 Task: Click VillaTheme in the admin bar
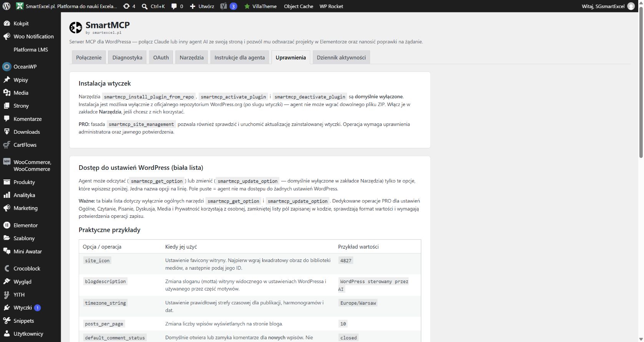[260, 6]
